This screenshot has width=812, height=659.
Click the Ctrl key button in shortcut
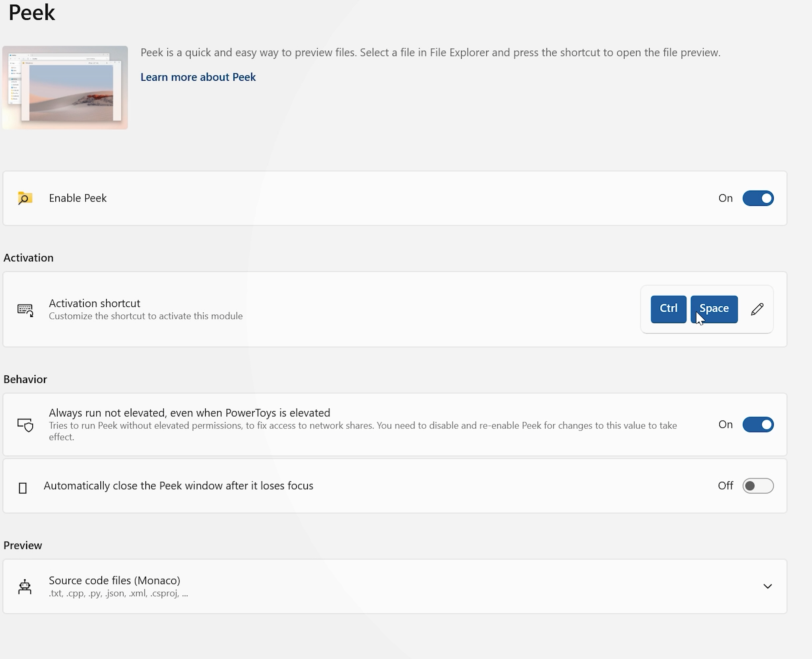[668, 309]
